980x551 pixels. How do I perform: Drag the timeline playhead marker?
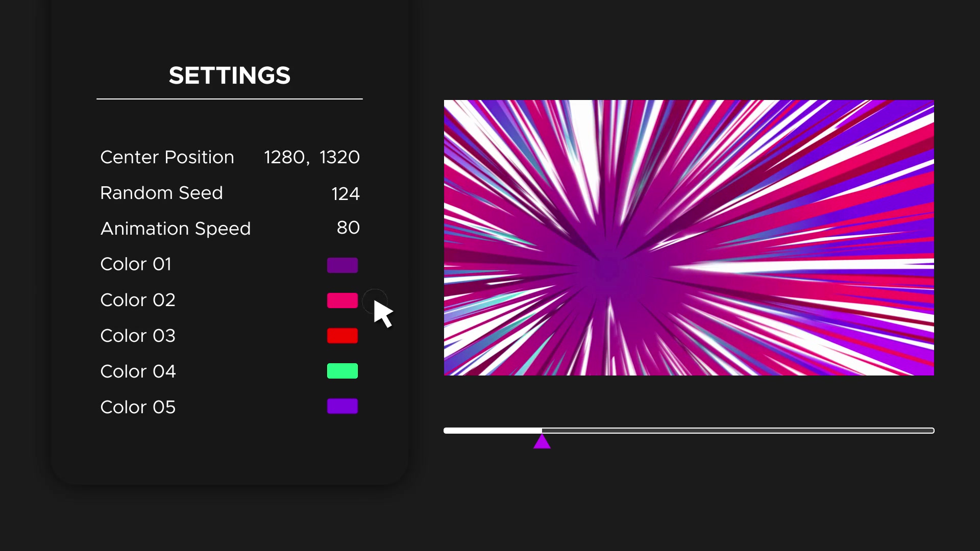[542, 441]
